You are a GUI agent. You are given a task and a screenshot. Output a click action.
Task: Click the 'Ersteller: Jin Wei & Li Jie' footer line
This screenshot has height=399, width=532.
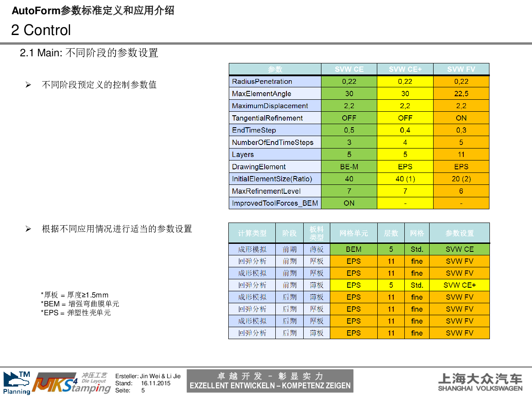pyautogui.click(x=148, y=376)
